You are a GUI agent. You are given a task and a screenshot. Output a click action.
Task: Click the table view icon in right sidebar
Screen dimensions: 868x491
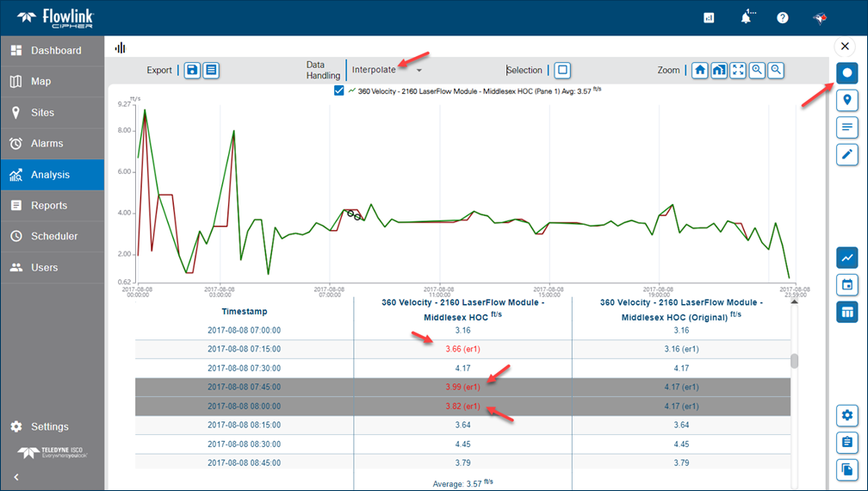click(x=847, y=312)
